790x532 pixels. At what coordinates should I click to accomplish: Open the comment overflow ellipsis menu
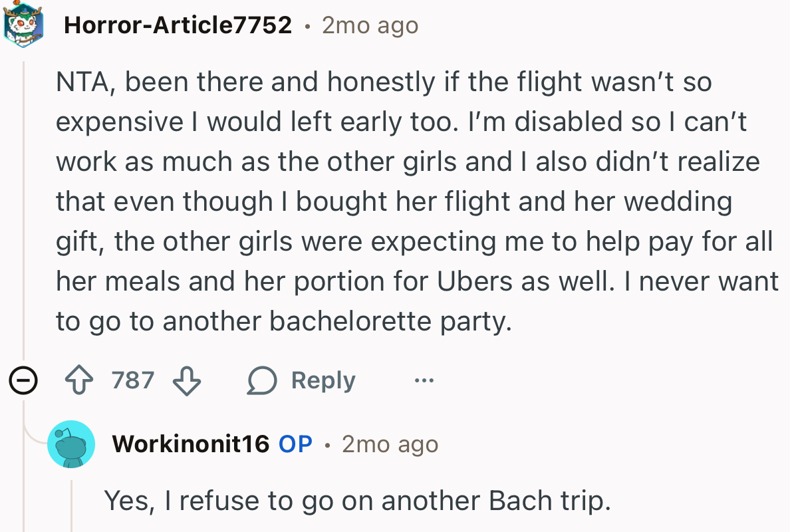(424, 380)
